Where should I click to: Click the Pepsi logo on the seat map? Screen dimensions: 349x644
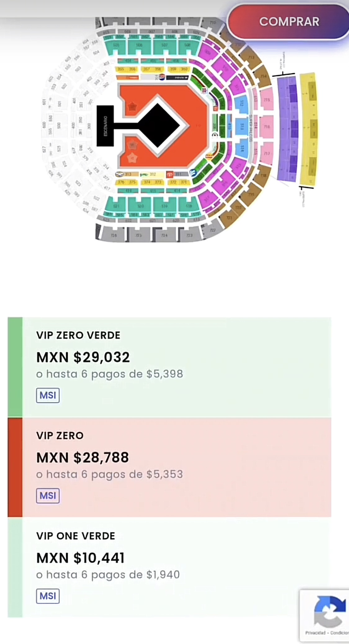pyautogui.click(x=162, y=77)
